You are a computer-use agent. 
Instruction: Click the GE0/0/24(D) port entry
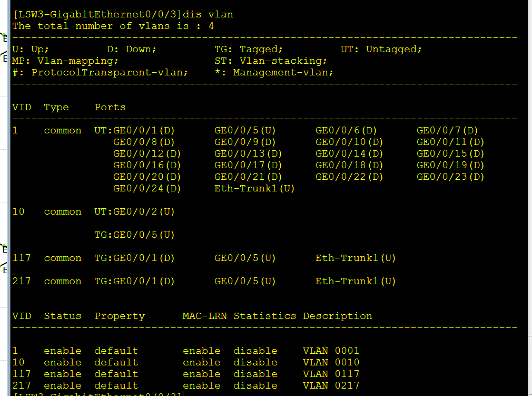(147, 188)
